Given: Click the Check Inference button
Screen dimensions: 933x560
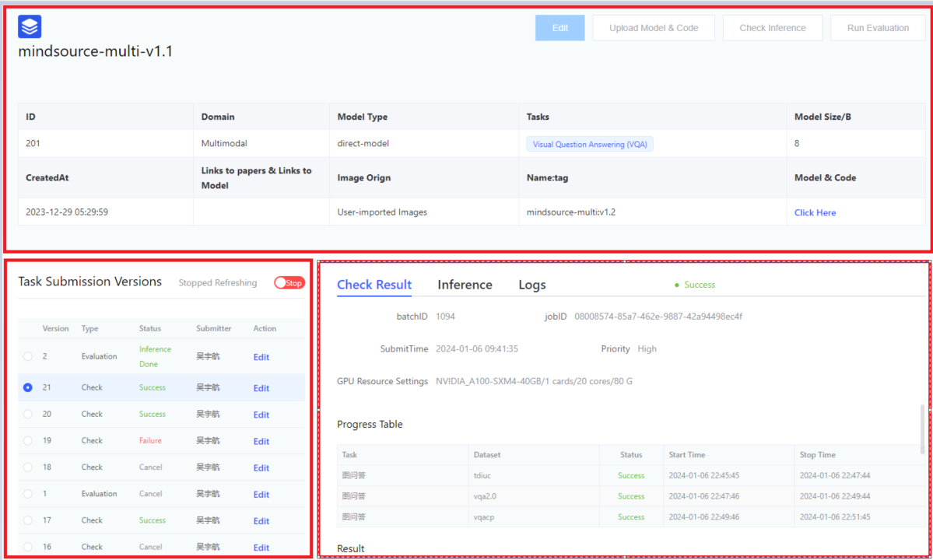Looking at the screenshot, I should (772, 28).
